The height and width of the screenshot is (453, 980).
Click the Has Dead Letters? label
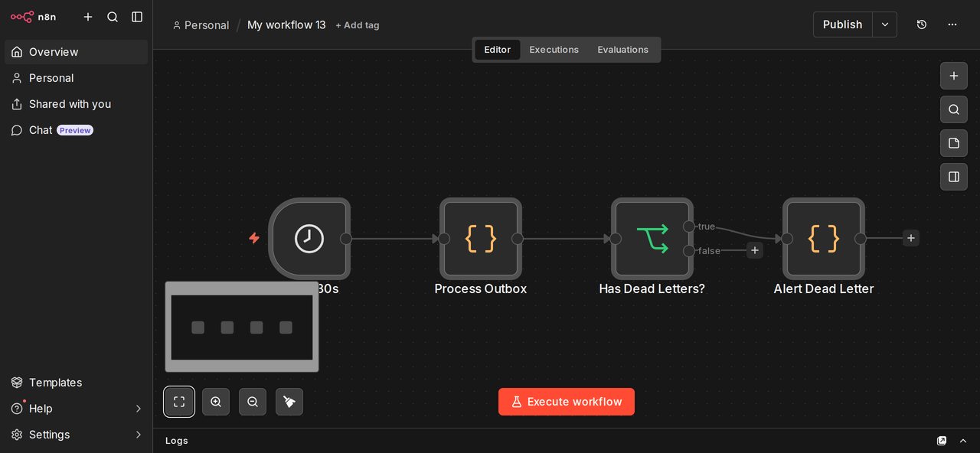point(652,289)
